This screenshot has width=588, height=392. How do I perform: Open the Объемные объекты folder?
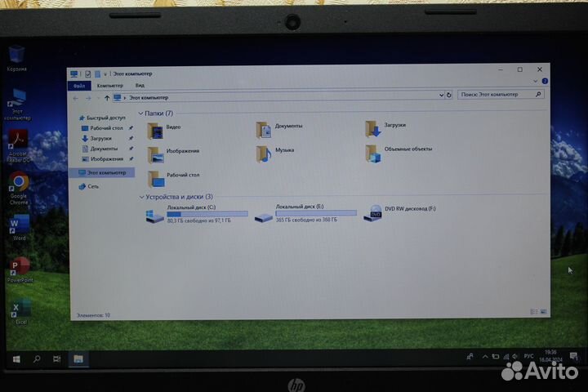click(x=399, y=153)
